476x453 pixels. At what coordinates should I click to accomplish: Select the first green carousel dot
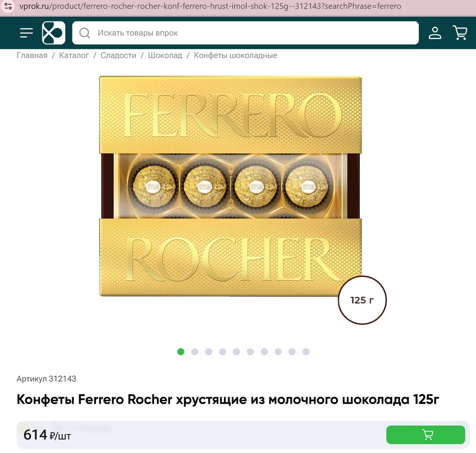[x=181, y=352]
